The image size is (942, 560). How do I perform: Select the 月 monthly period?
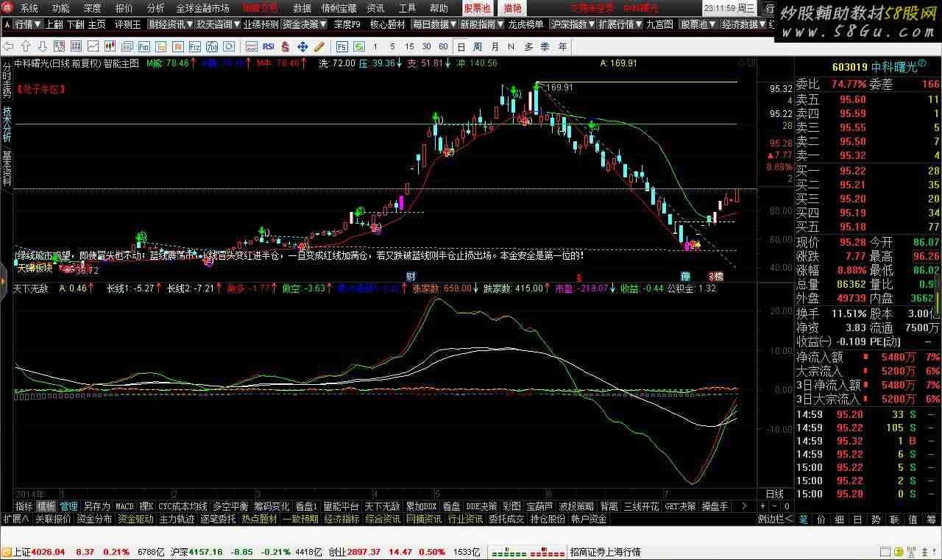point(495,46)
